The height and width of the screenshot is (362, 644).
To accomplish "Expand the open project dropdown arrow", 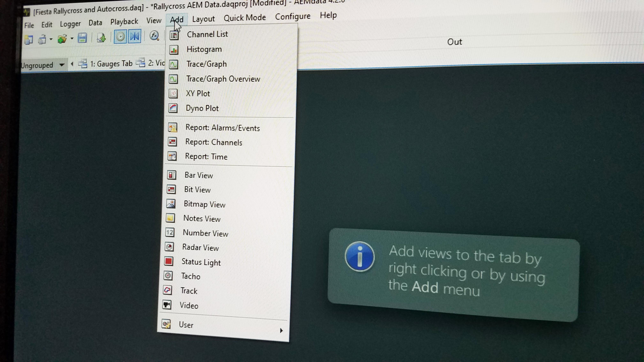I will pos(51,39).
